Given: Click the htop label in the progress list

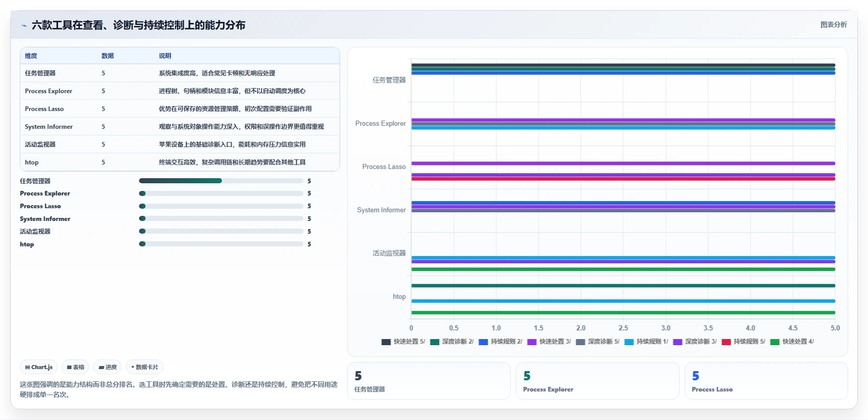Looking at the screenshot, I should [27, 244].
